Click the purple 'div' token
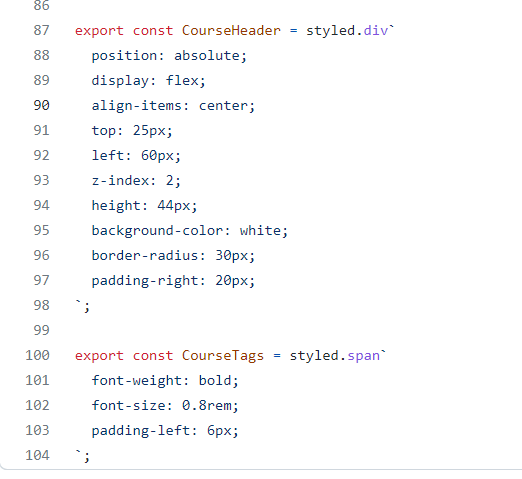Image resolution: width=522 pixels, height=479 pixels. (376, 30)
